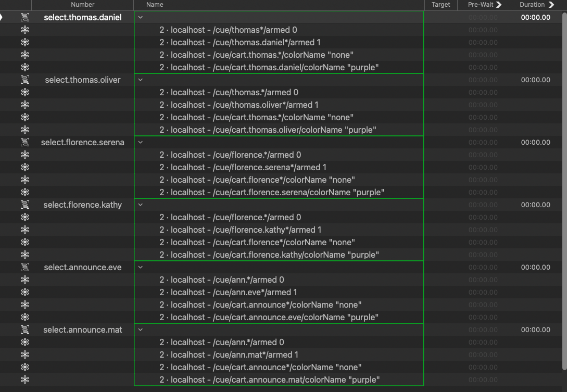The width and height of the screenshot is (567, 392).
Task: Select the /cue/ann.mat*/armed 1 cue
Action: coord(229,355)
